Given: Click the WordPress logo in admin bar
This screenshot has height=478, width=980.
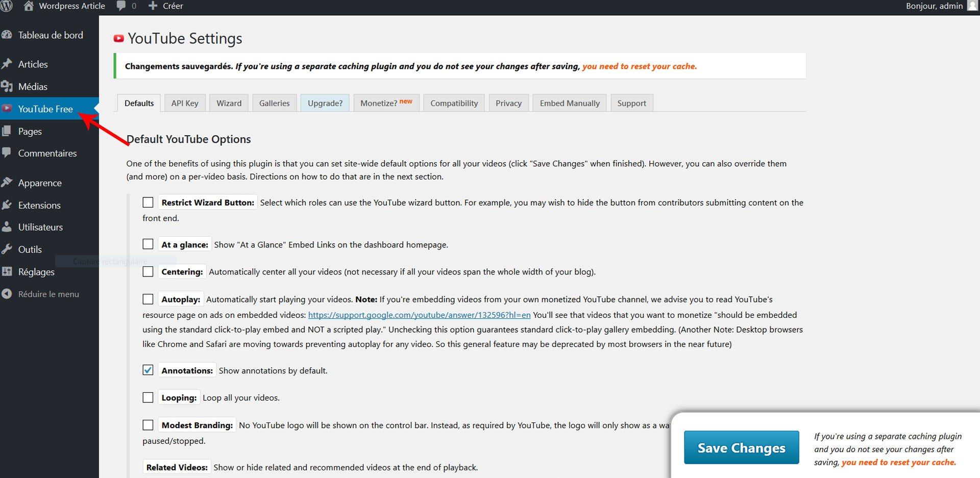Looking at the screenshot, I should point(6,6).
